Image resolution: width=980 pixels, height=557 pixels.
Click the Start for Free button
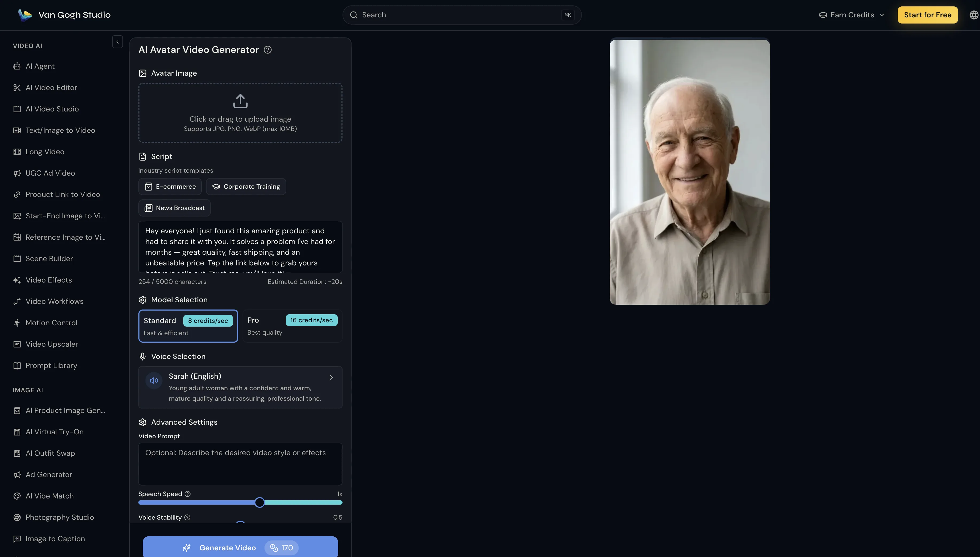(x=928, y=15)
